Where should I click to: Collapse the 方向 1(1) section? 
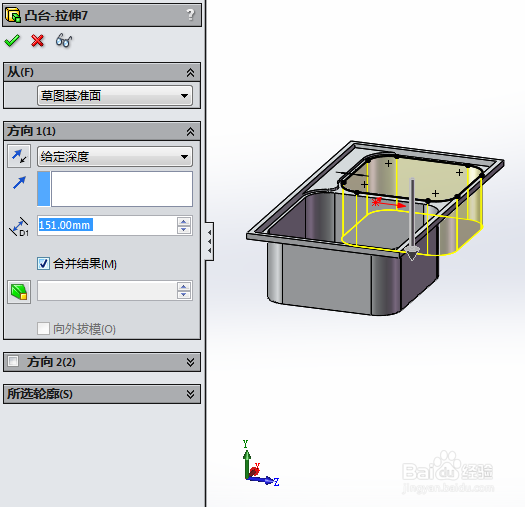point(190,131)
